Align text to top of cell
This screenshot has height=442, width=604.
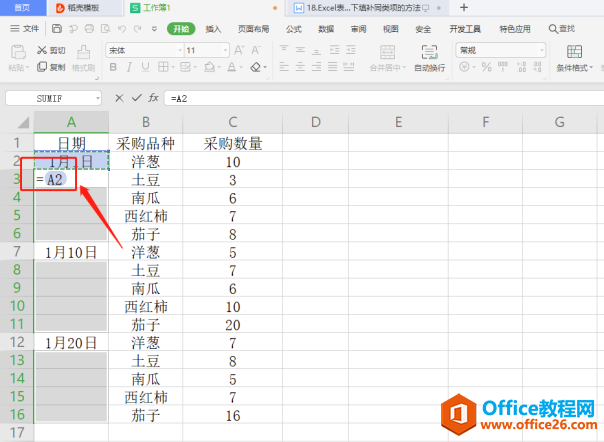(x=284, y=49)
